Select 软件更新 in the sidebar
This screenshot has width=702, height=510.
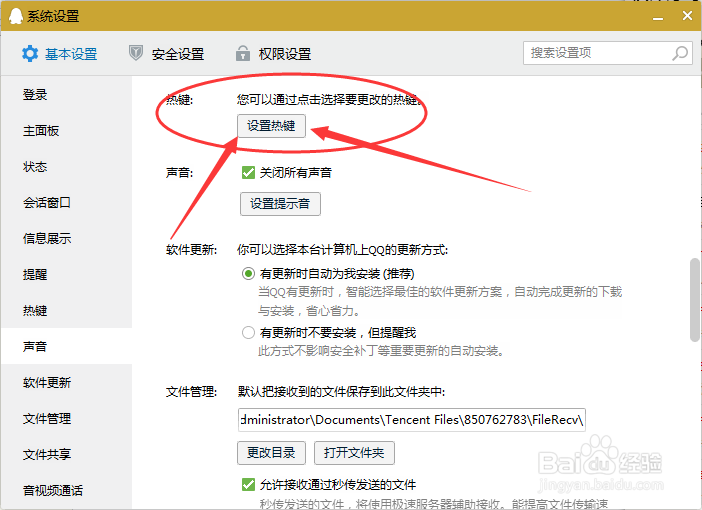pyautogui.click(x=66, y=382)
